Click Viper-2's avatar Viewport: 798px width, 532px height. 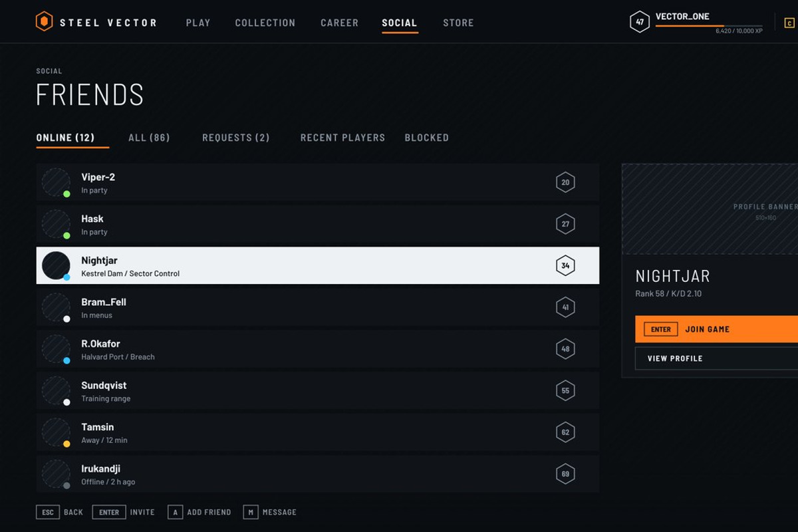tap(56, 182)
